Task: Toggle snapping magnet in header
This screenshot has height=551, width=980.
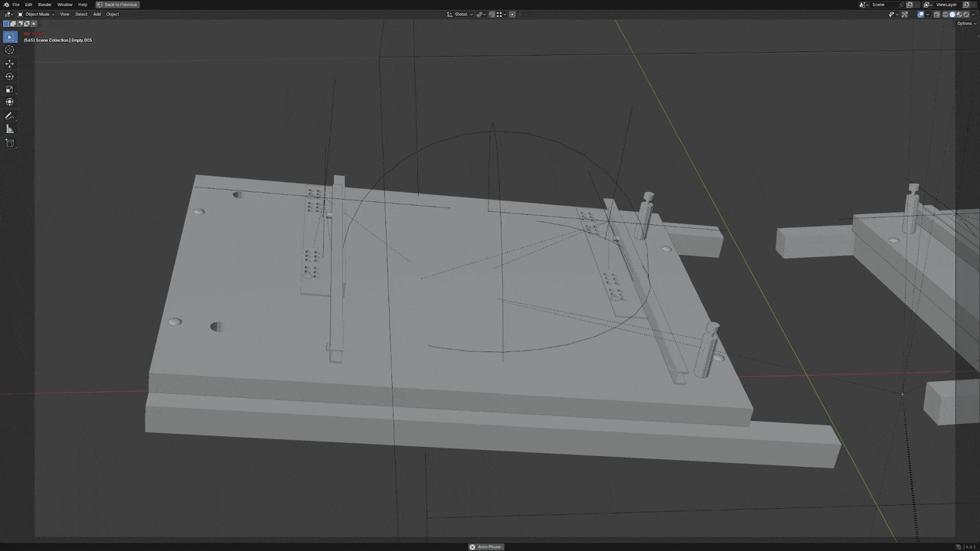Action: pos(492,15)
